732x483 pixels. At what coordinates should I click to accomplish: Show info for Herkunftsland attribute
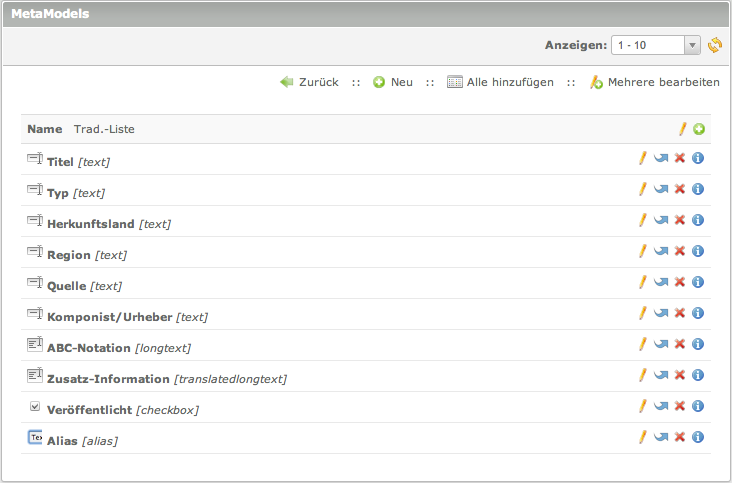[698, 220]
